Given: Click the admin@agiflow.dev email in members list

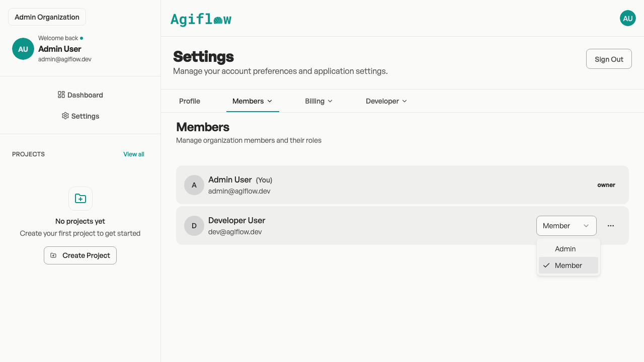Looking at the screenshot, I should 239,191.
